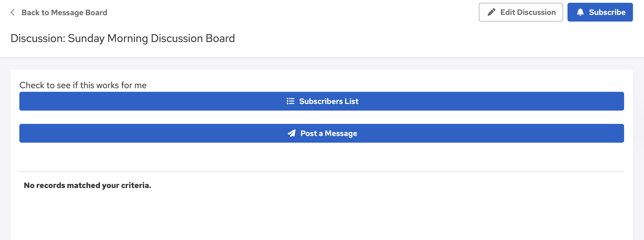Click the "Sunday Morning Discussion Board" heading

point(151,38)
